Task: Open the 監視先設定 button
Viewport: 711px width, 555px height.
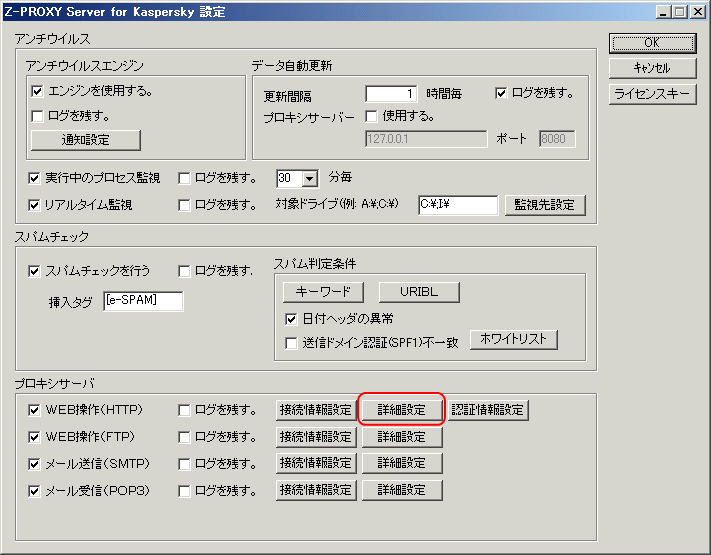Action: tap(545, 205)
